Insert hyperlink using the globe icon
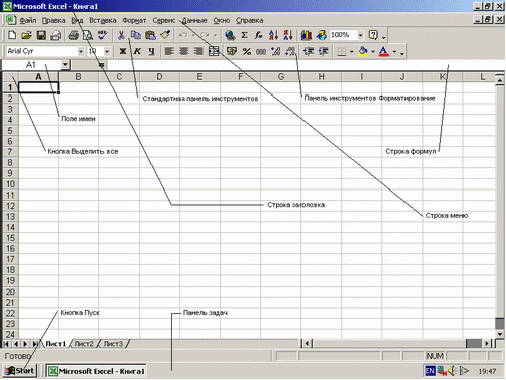 click(x=230, y=35)
